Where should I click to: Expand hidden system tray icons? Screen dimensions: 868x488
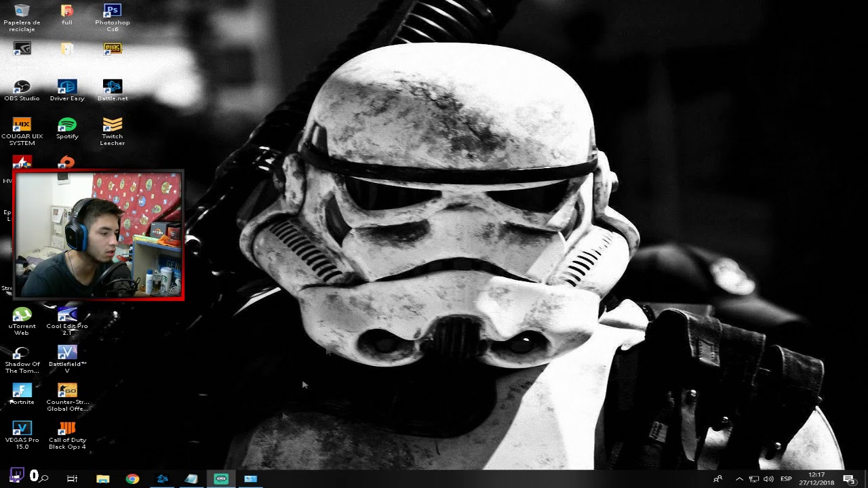point(739,479)
